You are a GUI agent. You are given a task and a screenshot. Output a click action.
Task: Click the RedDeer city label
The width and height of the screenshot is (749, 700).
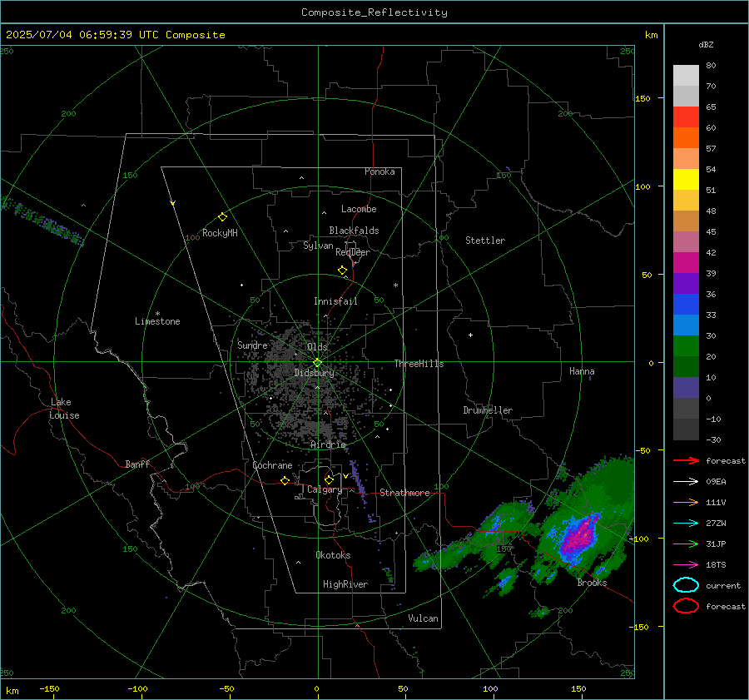click(x=353, y=252)
